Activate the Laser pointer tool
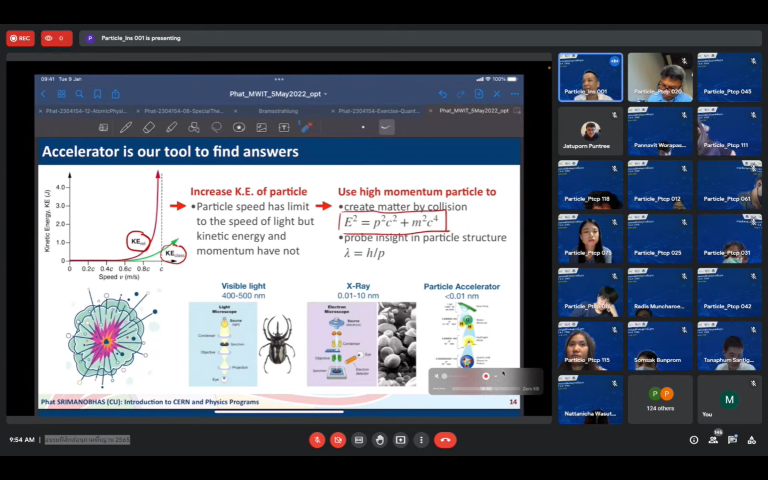Image resolution: width=768 pixels, height=480 pixels. click(x=307, y=127)
